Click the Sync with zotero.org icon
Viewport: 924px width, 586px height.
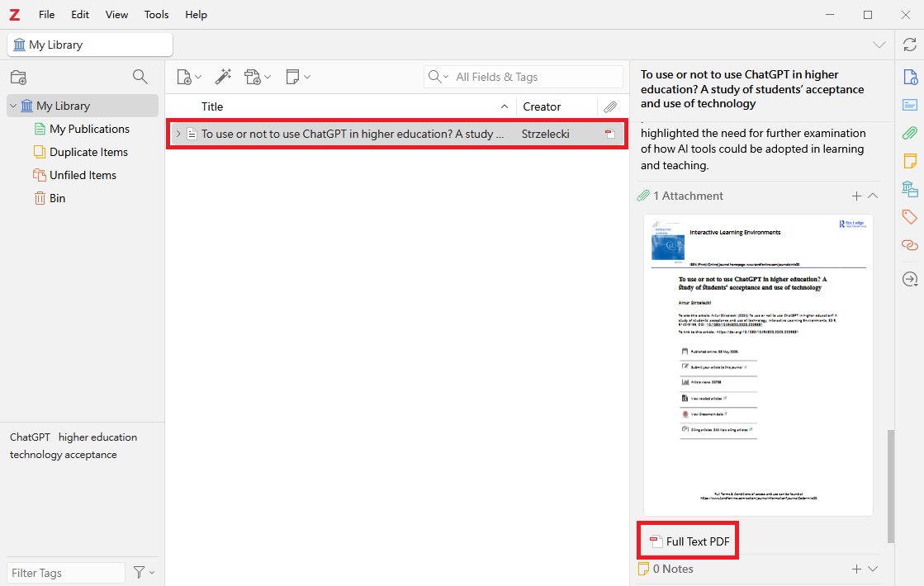[909, 45]
